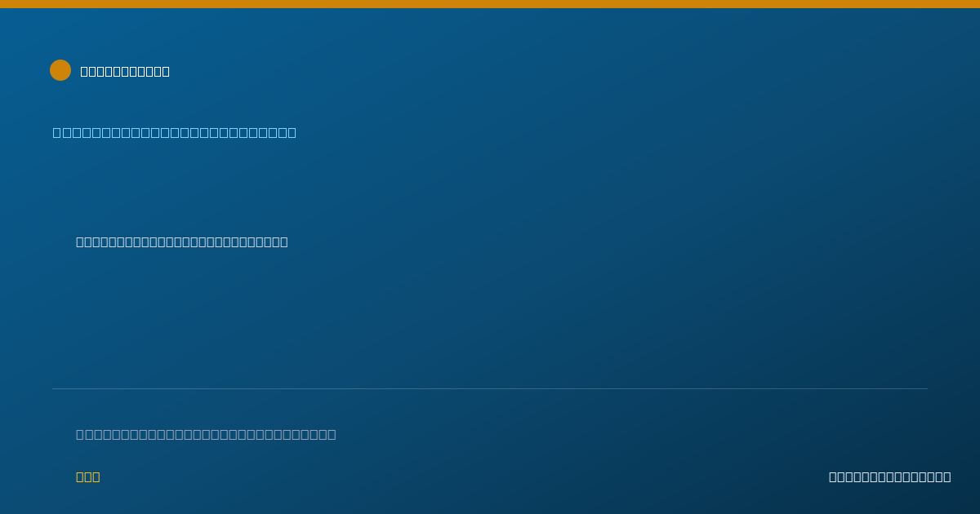Click the last glyph of right footer text

tap(947, 476)
